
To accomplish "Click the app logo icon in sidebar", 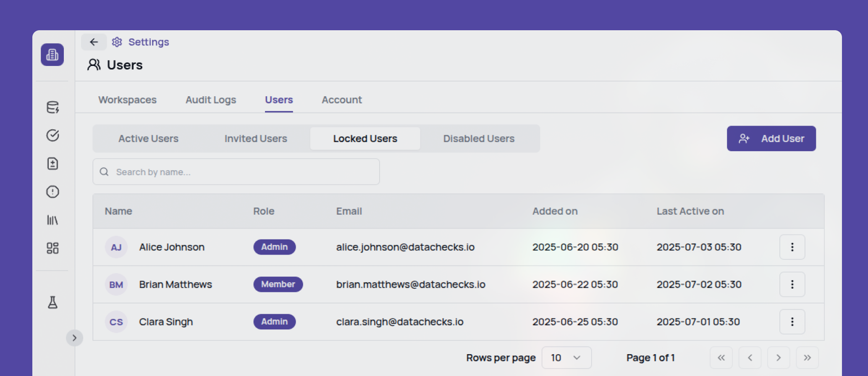I will 52,55.
